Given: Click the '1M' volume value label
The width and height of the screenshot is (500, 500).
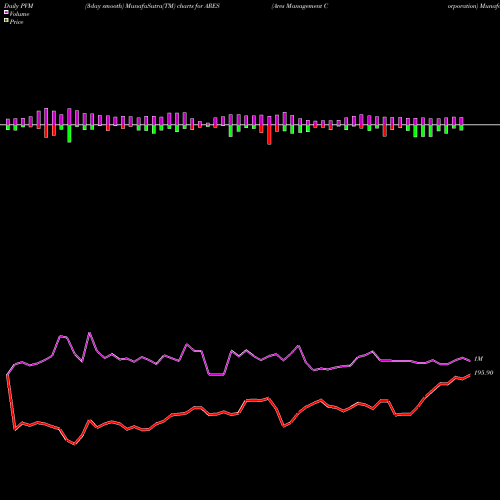Looking at the screenshot, I should (x=478, y=359).
